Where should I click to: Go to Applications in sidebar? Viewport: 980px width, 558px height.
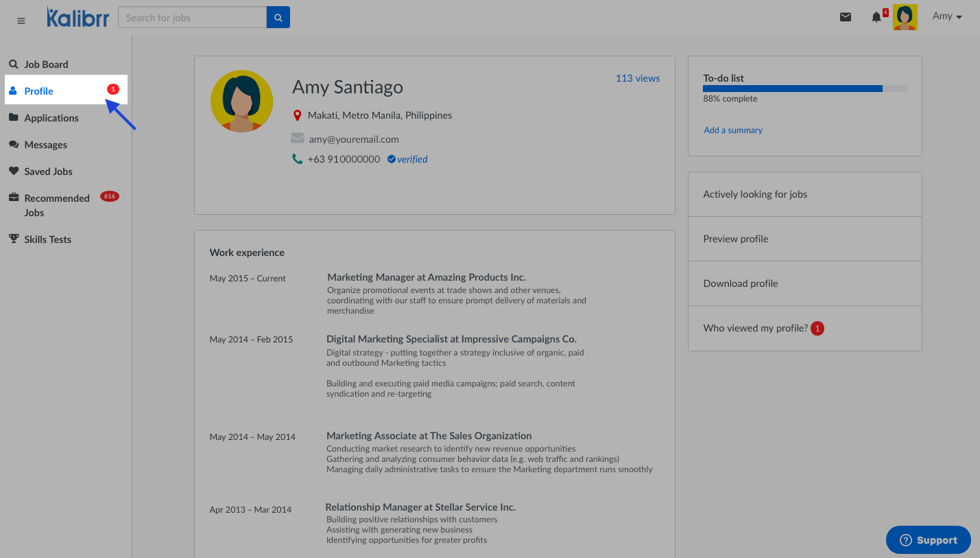[x=51, y=118]
